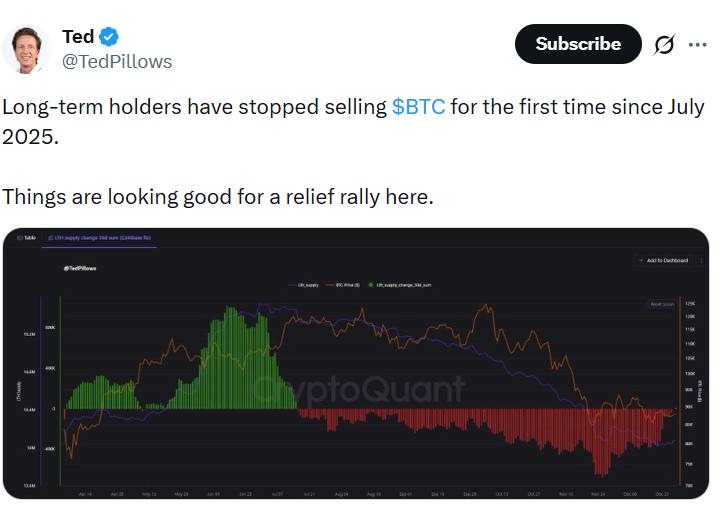
Task: Click the blue verified badge
Action: 110,37
